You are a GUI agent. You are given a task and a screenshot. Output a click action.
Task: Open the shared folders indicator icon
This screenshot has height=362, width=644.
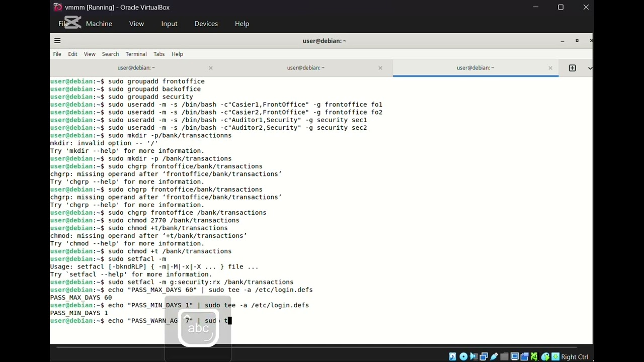(504, 357)
